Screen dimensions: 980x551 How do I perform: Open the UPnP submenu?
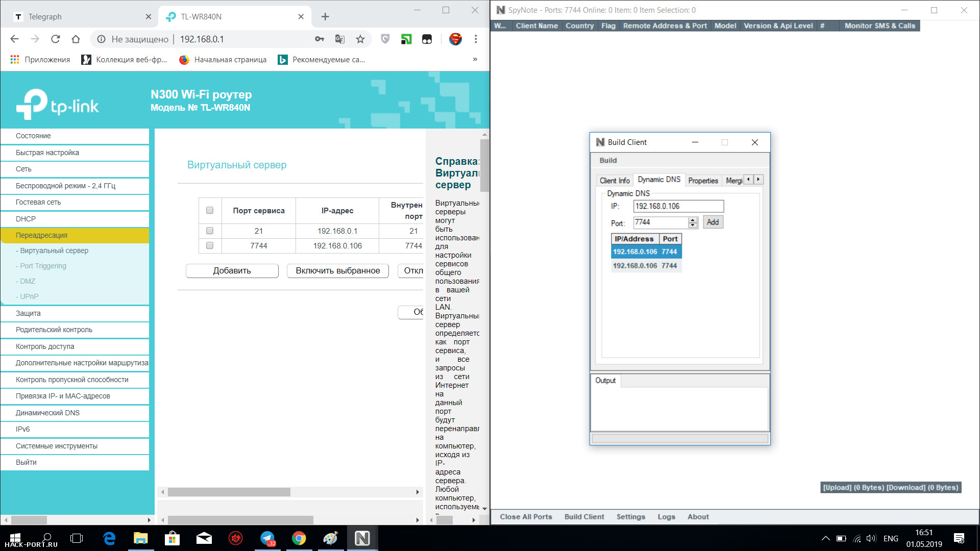click(27, 296)
